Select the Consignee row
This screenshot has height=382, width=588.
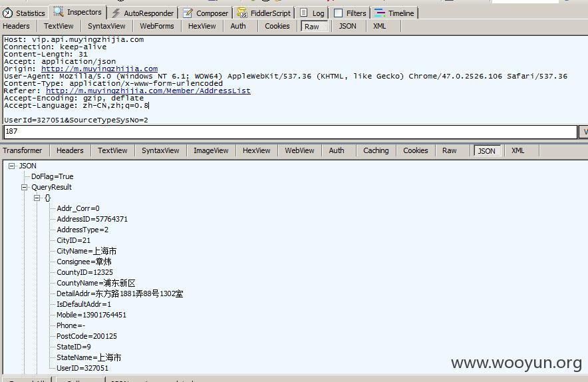(x=84, y=262)
